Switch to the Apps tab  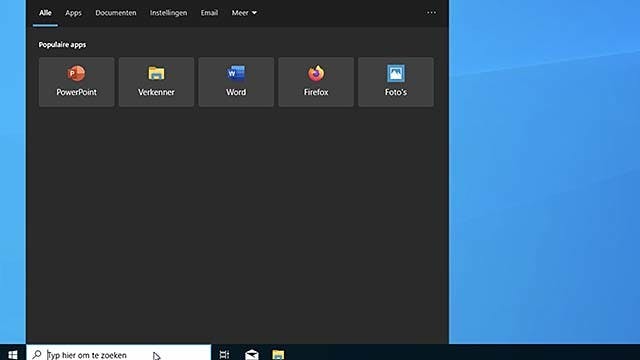[73, 13]
